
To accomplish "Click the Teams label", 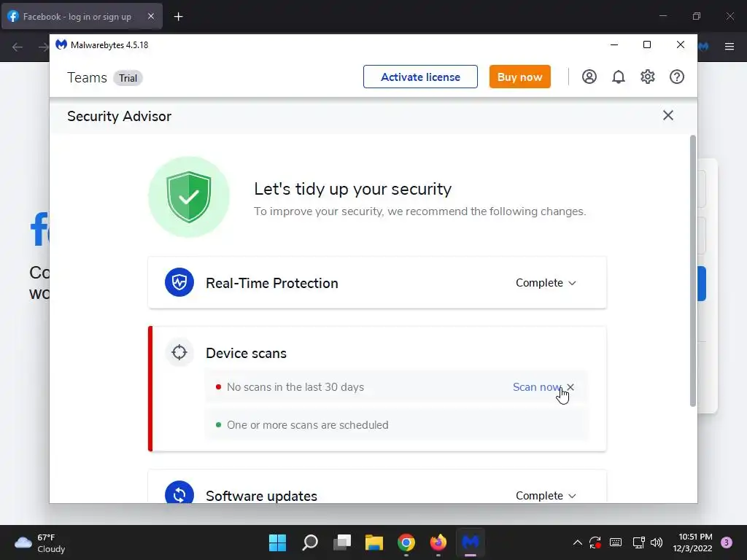I will pyautogui.click(x=88, y=77).
